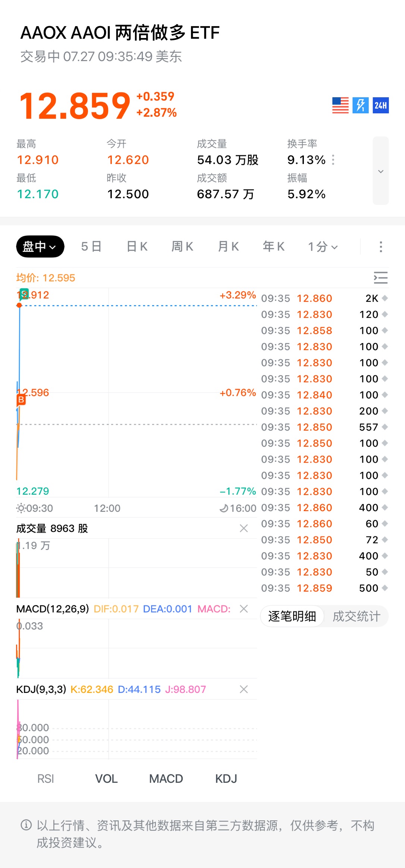Select the 12.858 trade row

click(x=324, y=330)
